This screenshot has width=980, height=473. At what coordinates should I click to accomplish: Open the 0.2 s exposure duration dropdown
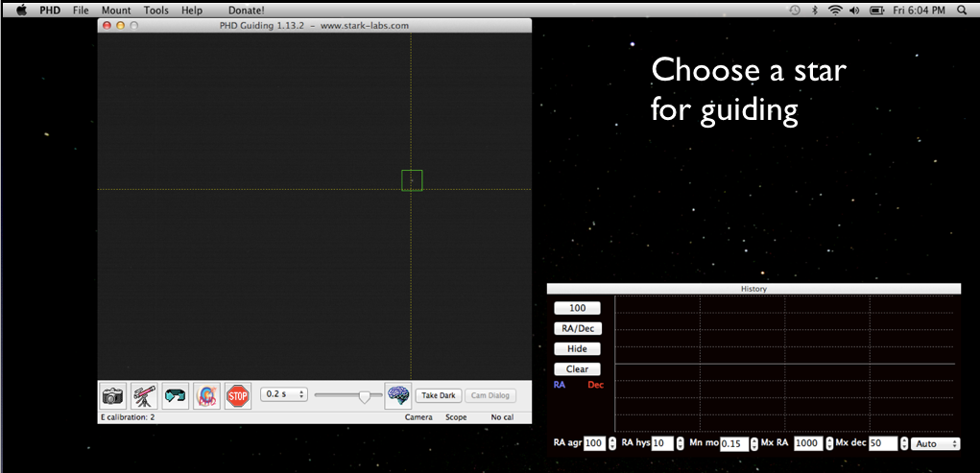click(284, 394)
